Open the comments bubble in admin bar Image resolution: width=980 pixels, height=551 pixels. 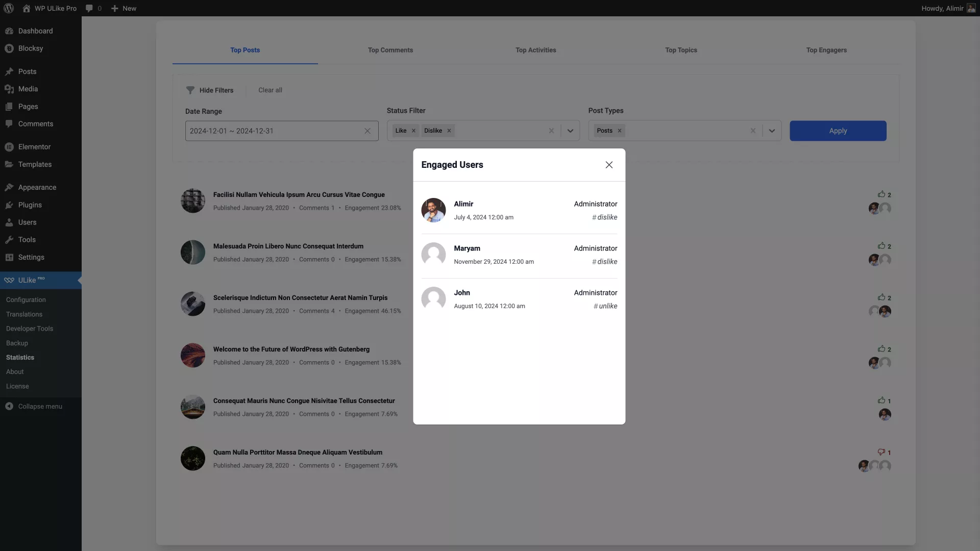coord(89,8)
